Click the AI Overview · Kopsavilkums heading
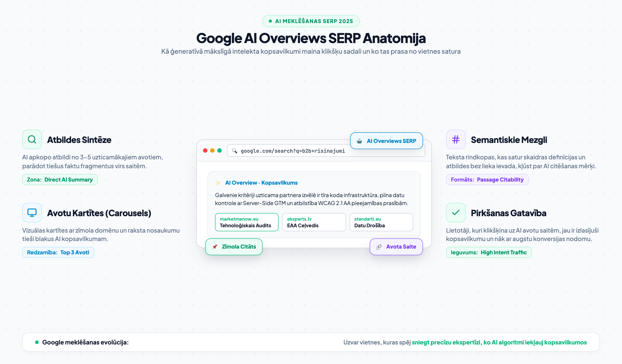Image resolution: width=622 pixels, height=364 pixels. [x=261, y=183]
